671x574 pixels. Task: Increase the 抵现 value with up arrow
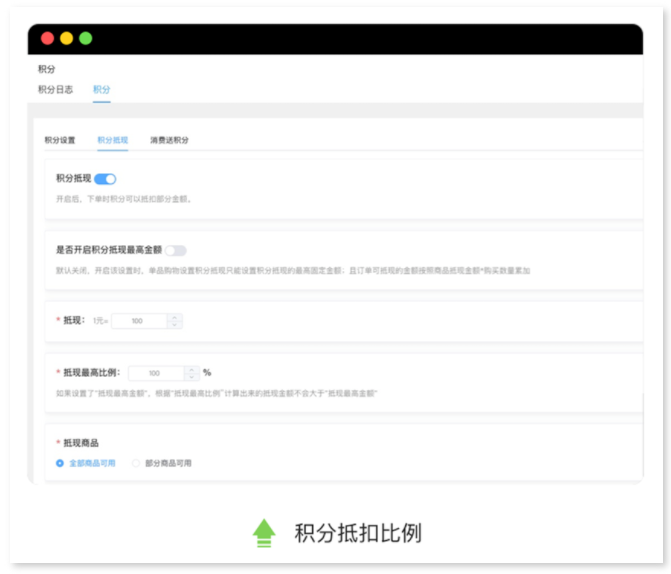[x=175, y=317]
